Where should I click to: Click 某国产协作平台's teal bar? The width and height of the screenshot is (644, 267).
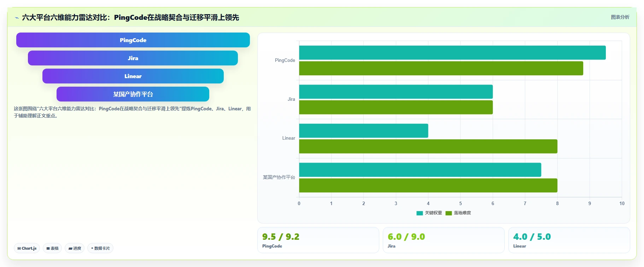[420, 170]
